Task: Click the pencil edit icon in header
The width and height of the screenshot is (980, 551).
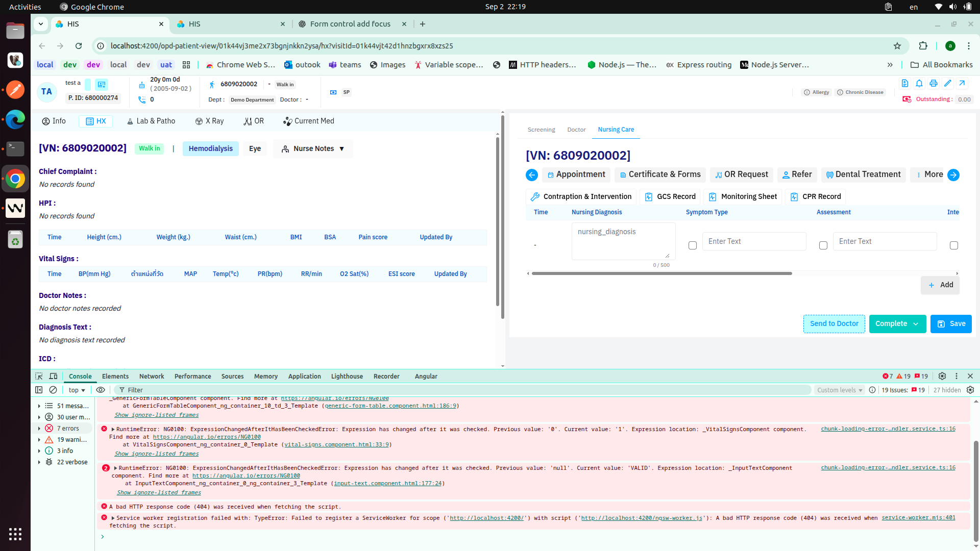Action: pos(948,83)
